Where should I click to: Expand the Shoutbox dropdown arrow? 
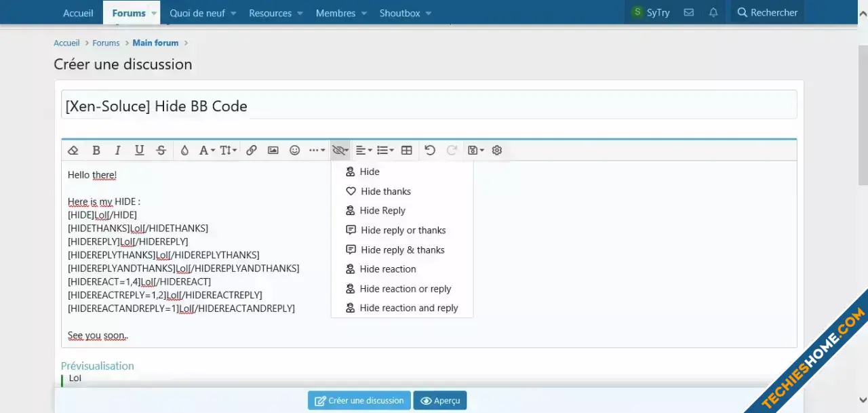point(429,13)
